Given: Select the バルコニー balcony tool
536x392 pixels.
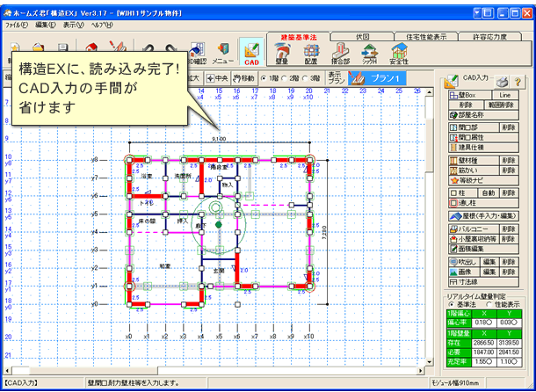Looking at the screenshot, I should point(474,229).
